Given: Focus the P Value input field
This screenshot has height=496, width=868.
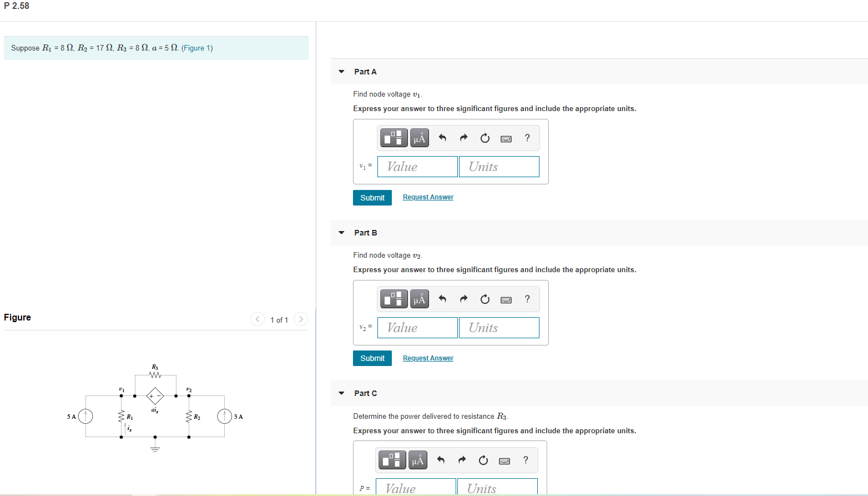Looking at the screenshot, I should (x=416, y=487).
